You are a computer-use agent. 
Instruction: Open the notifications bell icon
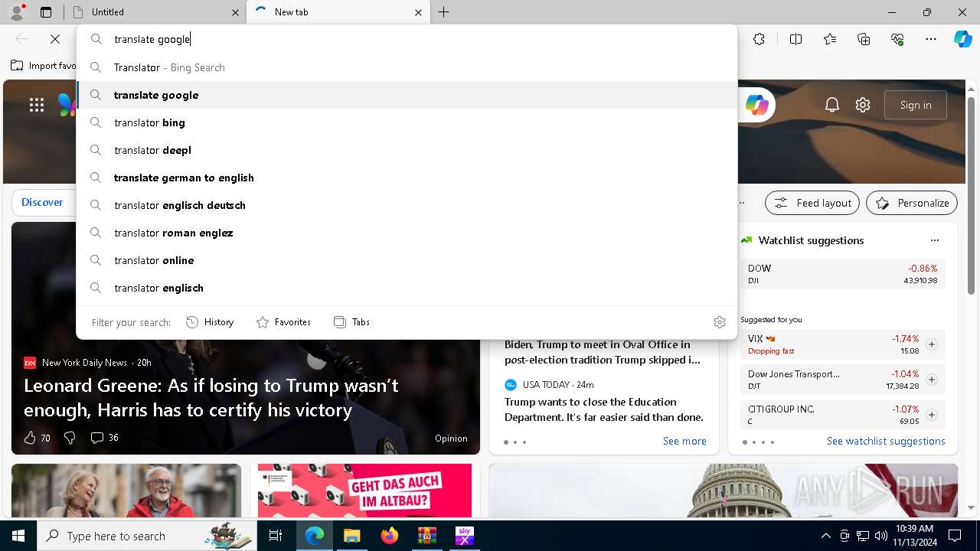click(x=832, y=105)
